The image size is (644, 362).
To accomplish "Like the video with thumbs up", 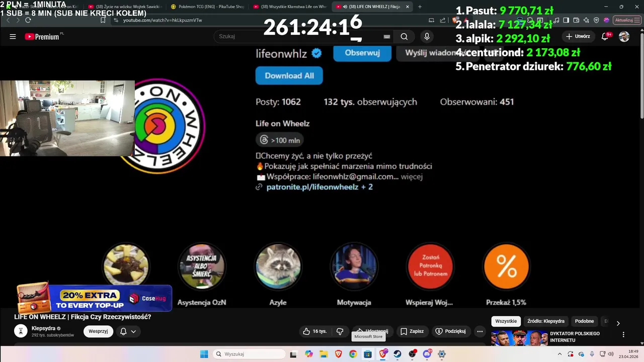I will [x=314, y=331].
